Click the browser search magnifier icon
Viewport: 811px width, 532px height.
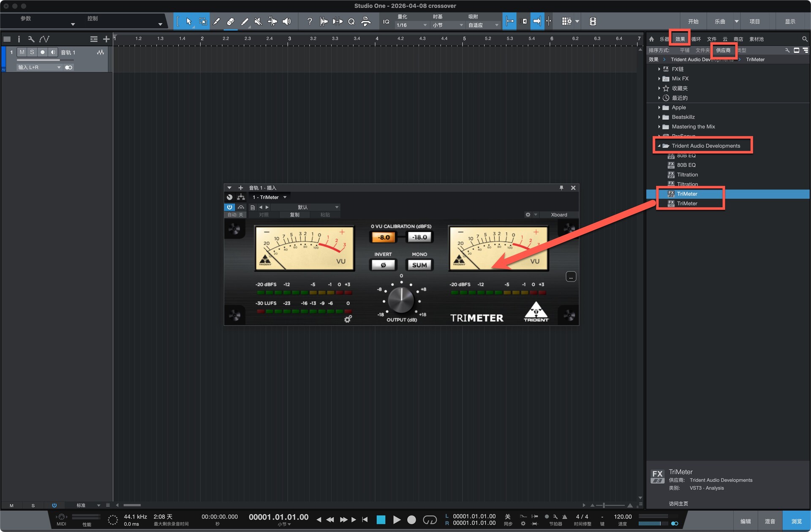[x=805, y=39]
